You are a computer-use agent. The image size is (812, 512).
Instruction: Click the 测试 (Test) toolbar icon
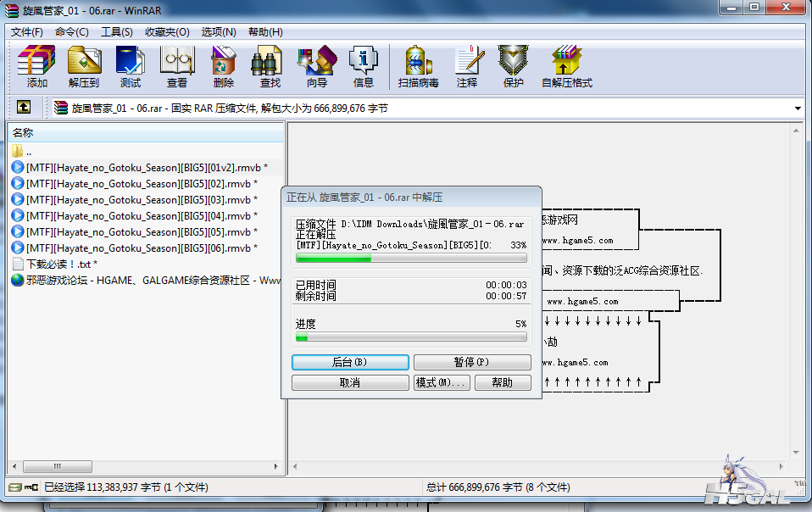click(131, 67)
